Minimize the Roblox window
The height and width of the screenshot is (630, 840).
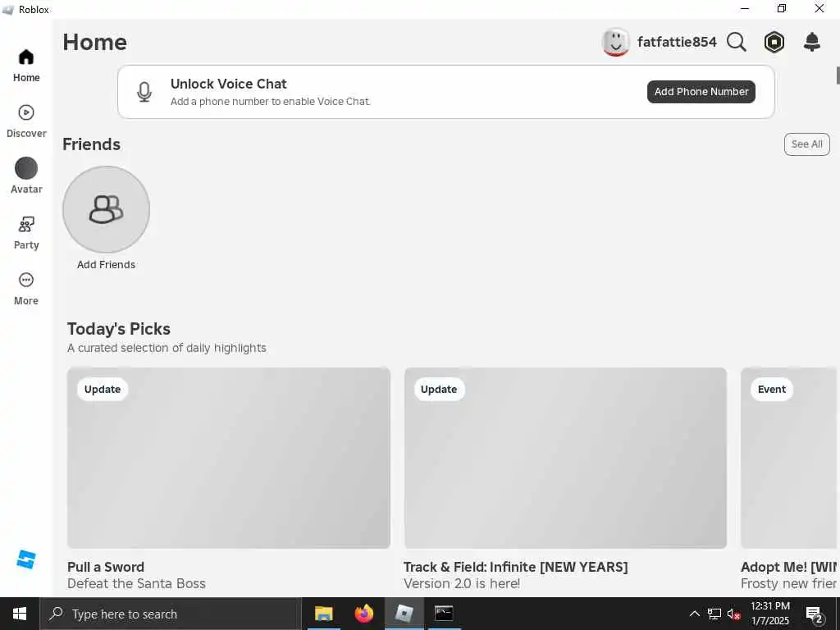(745, 8)
